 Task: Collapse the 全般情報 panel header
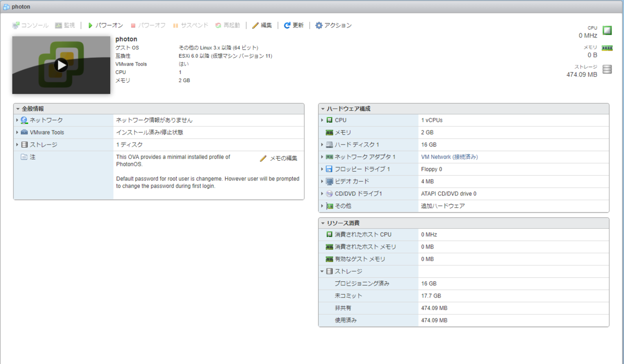click(x=17, y=108)
